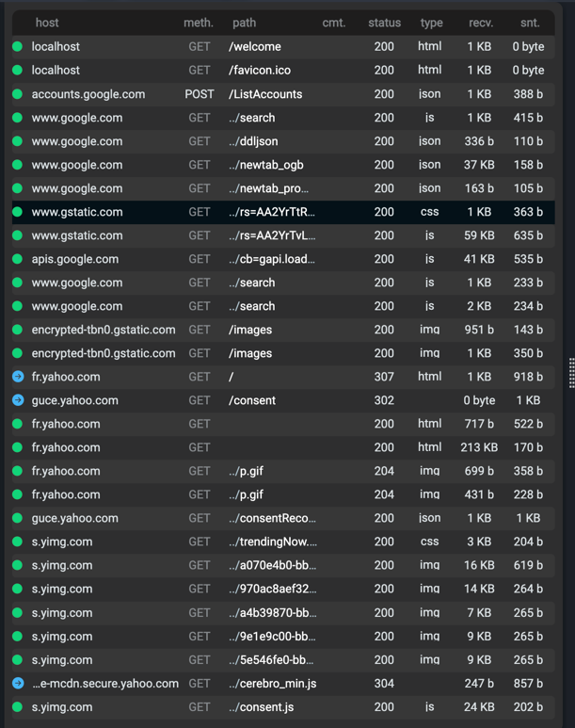
Task: Click the green dot next to apis.google.com
Action: (18, 259)
